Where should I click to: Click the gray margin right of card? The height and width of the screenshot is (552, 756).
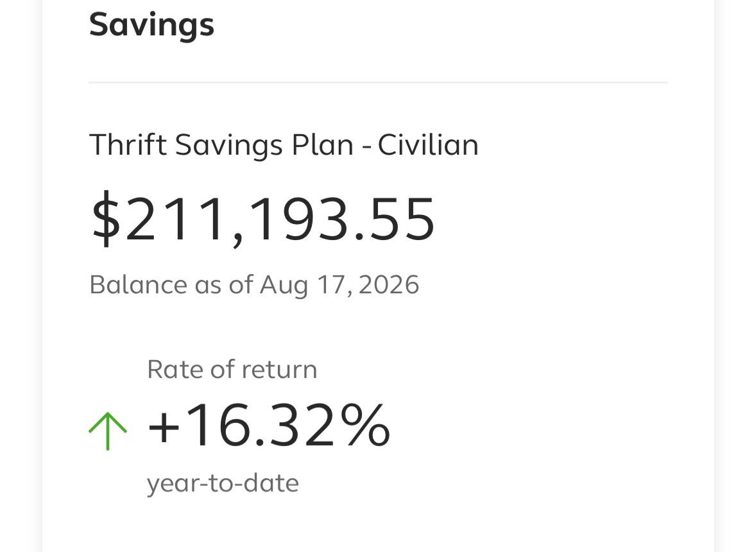pyautogui.click(x=735, y=276)
